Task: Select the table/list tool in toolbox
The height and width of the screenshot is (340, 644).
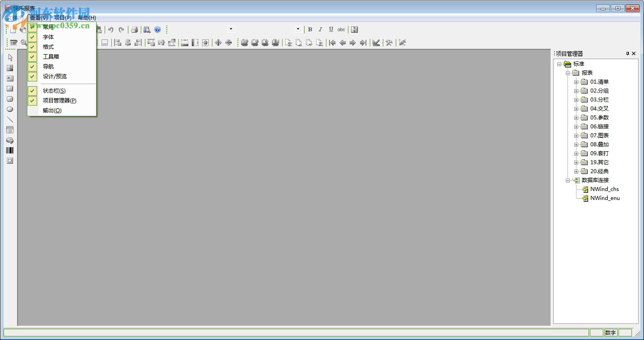Action: pos(10,130)
